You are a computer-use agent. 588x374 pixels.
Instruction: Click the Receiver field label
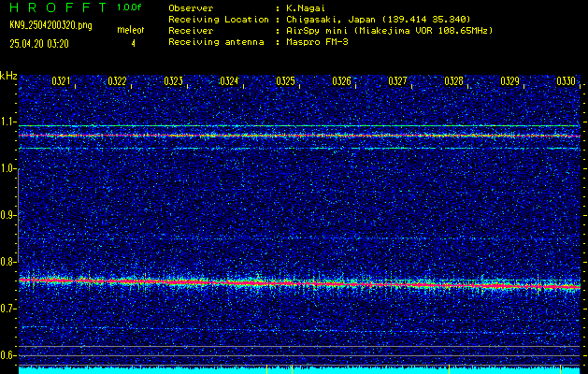191,31
